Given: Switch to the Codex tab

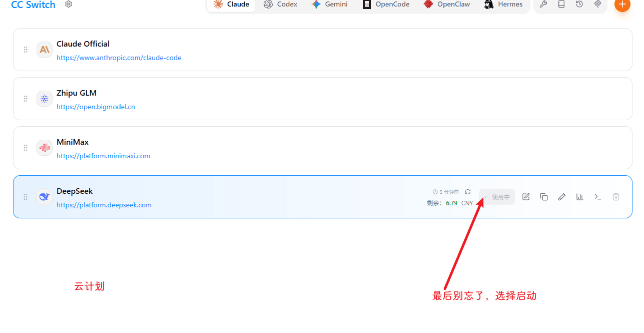Looking at the screenshot, I should pyautogui.click(x=281, y=5).
